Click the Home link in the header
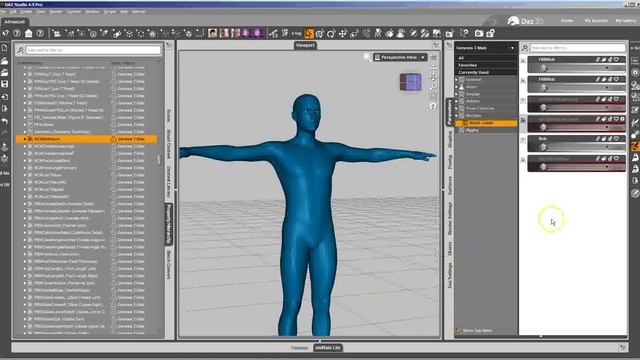640x360 pixels. click(567, 20)
